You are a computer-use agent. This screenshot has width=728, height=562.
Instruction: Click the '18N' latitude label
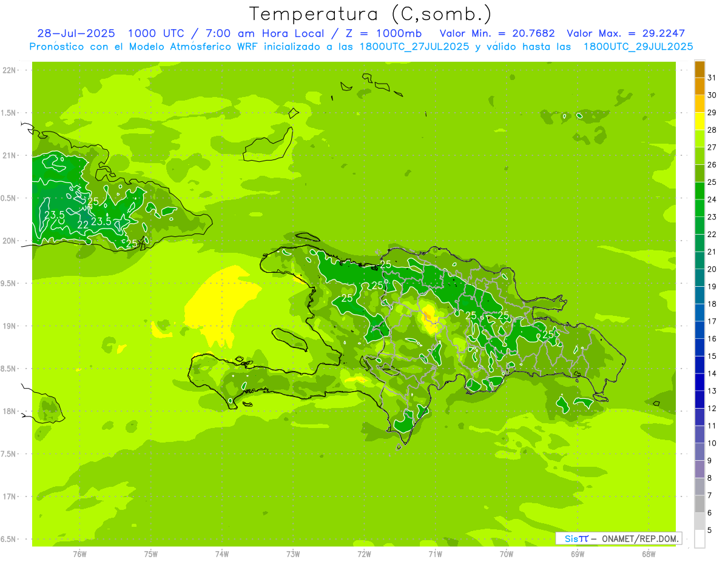coord(10,411)
